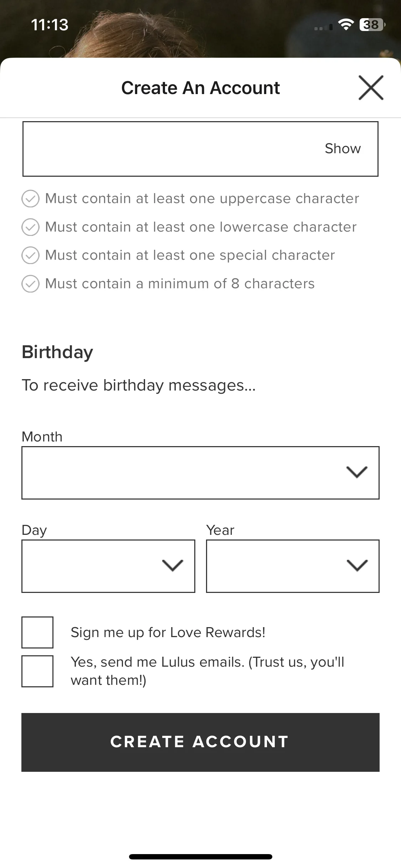This screenshot has height=868, width=401.
Task: Tap the Month dropdown chevron arrow
Action: click(357, 472)
